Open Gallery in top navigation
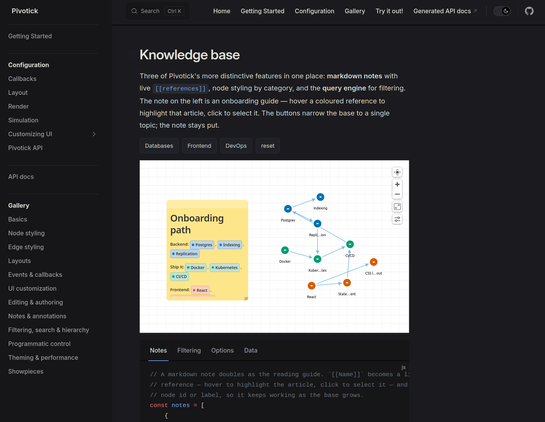Image resolution: width=545 pixels, height=422 pixels. [355, 11]
